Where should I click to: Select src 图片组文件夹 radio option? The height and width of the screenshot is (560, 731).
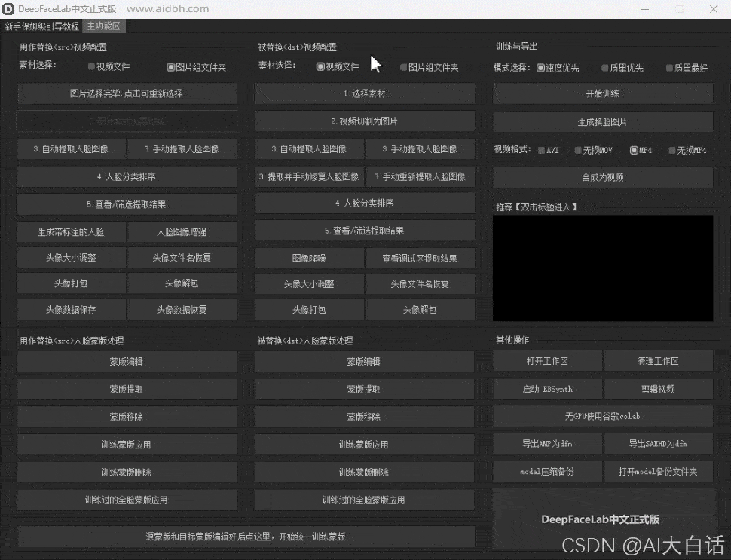tap(196, 67)
